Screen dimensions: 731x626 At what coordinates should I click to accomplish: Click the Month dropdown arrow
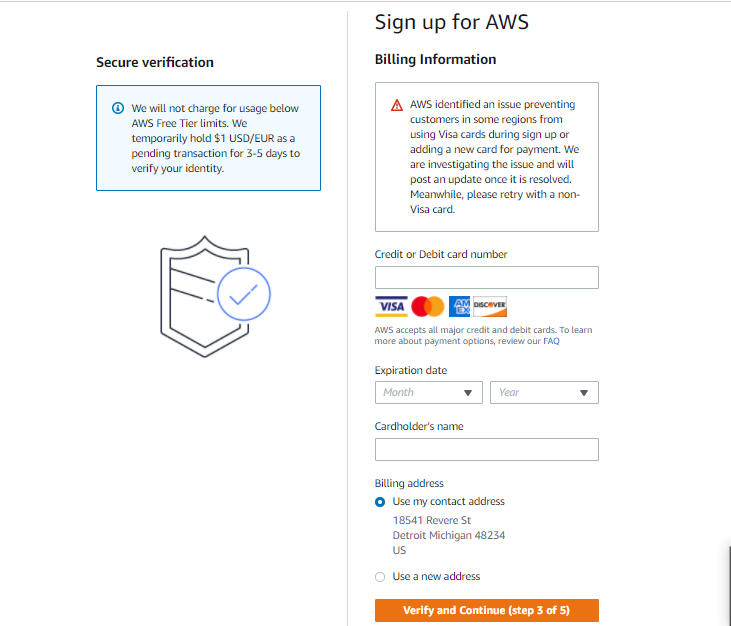[468, 393]
